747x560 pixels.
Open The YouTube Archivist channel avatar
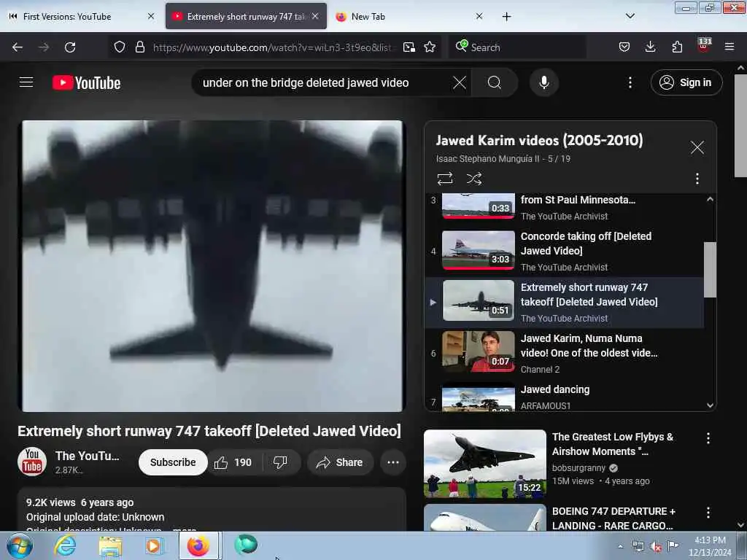coord(32,462)
